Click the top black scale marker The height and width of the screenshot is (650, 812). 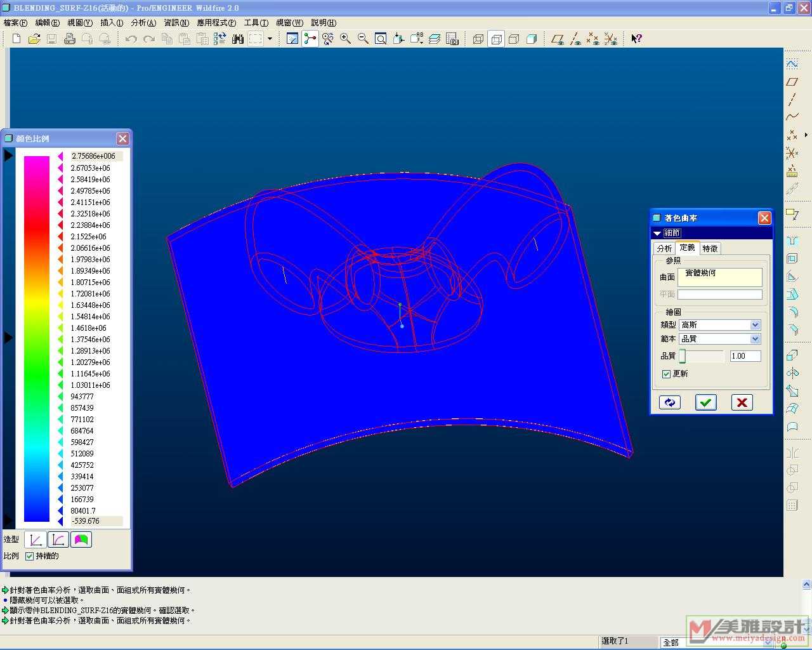coord(8,156)
